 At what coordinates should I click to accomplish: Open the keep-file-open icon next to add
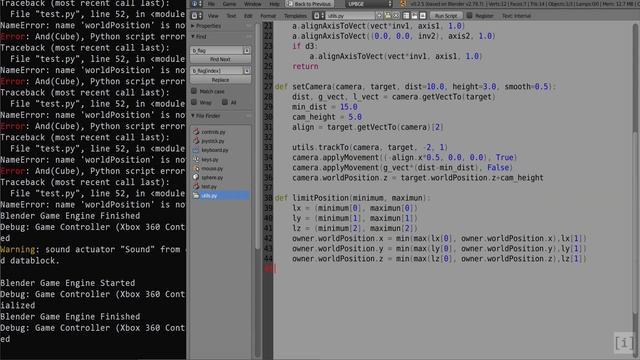(388, 16)
